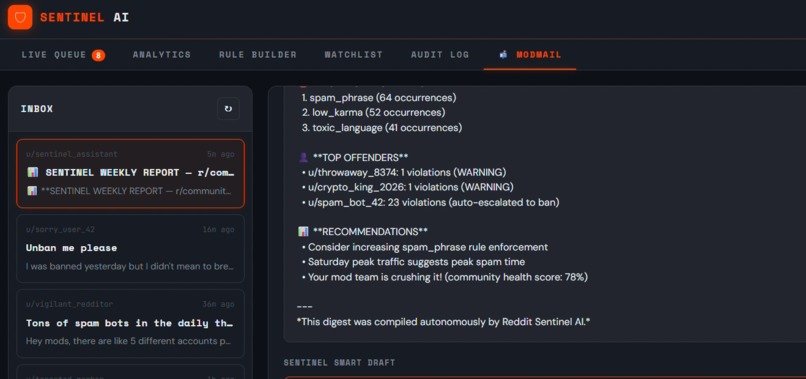Image resolution: width=806 pixels, height=379 pixels.
Task: Click the u/spam_bot_42 offender line
Action: pos(431,202)
